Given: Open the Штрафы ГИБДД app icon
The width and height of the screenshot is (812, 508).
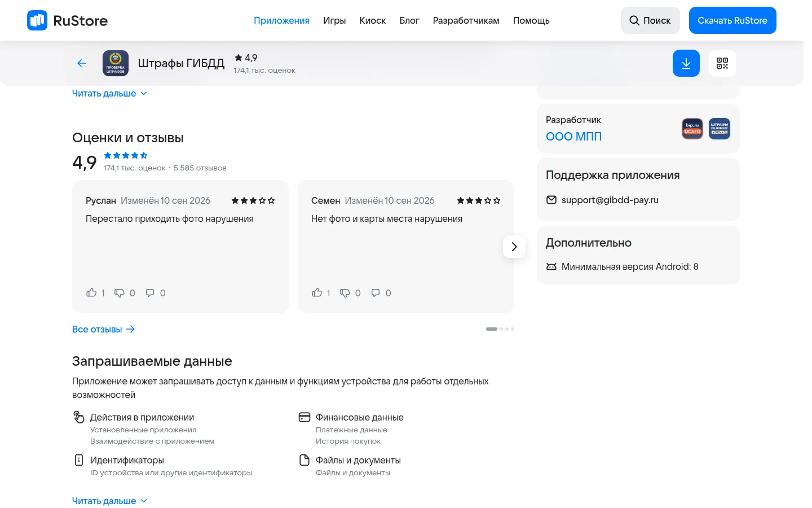Looking at the screenshot, I should 116,63.
